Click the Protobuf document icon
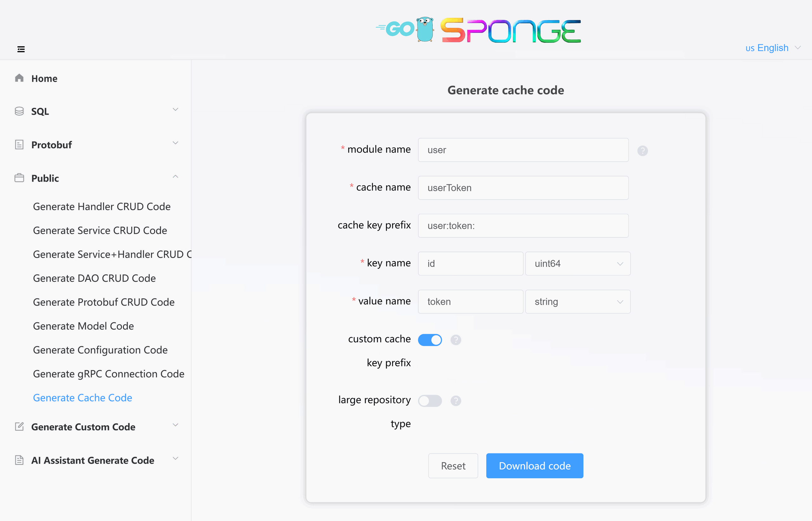 19,145
